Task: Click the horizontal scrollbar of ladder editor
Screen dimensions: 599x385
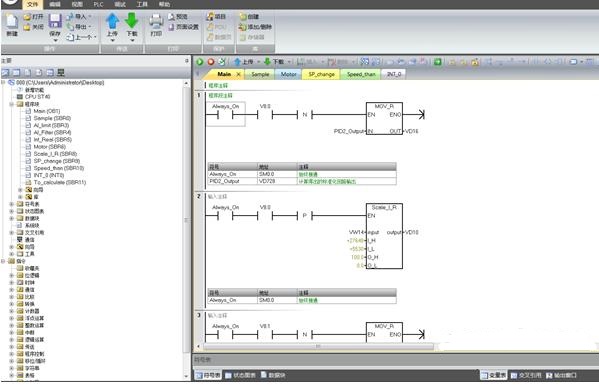Action: (318, 346)
